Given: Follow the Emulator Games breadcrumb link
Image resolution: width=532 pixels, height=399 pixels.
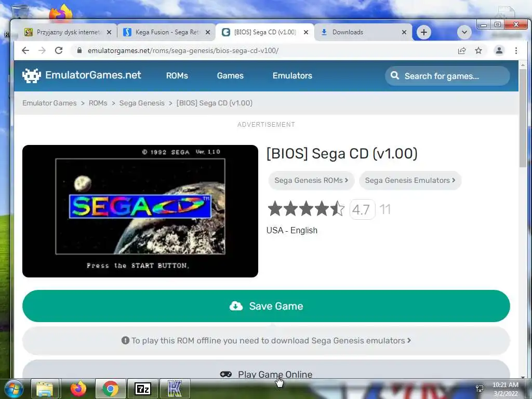Looking at the screenshot, I should click(49, 103).
